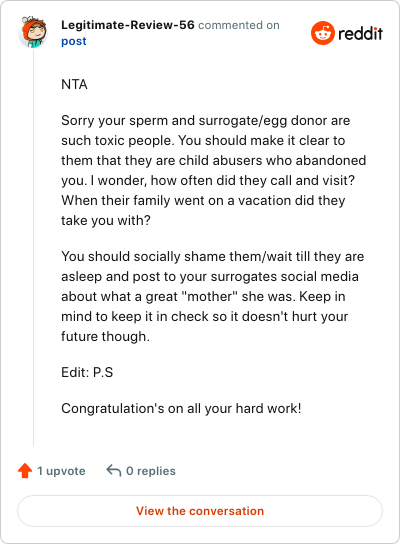Click the "NTA" line of the comment
Screen dimensions: 400x544
74,84
